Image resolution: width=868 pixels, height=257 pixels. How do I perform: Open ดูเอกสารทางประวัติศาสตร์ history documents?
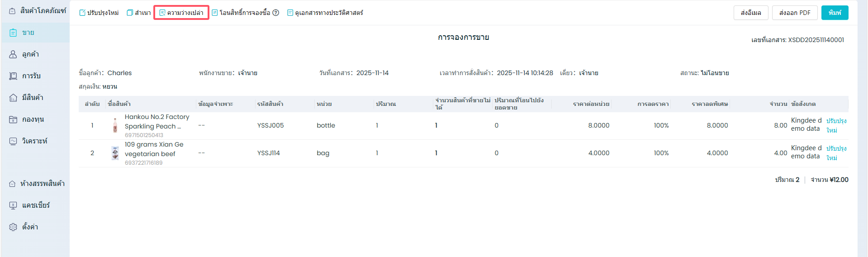pyautogui.click(x=325, y=13)
